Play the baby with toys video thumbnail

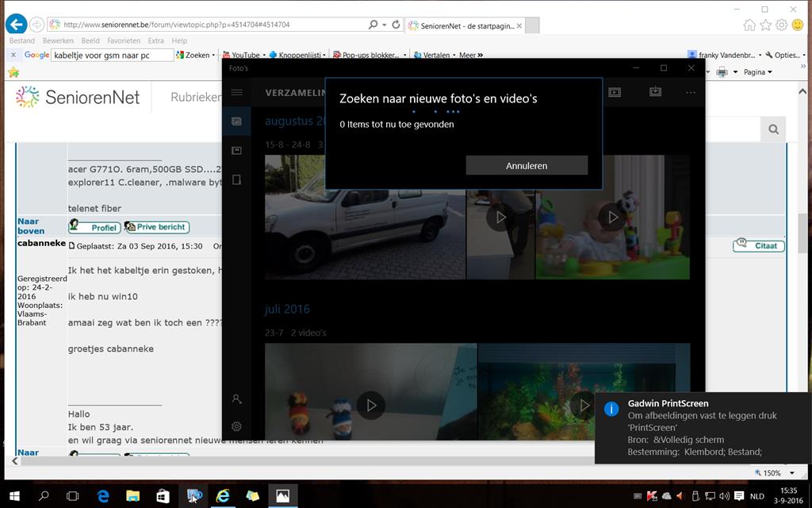(612, 217)
